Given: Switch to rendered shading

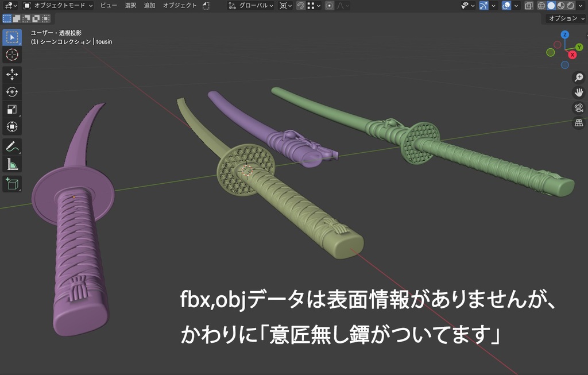Looking at the screenshot, I should (x=570, y=6).
